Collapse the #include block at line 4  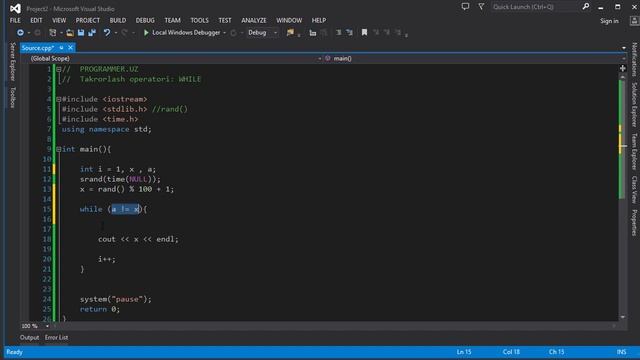58,99
